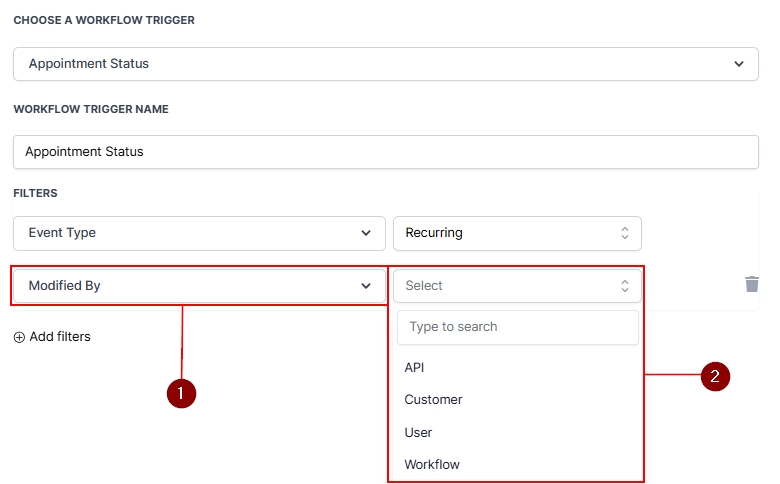Image resolution: width=780 pixels, height=484 pixels.
Task: Expand the Event Type filter dropdown
Action: 199,233
